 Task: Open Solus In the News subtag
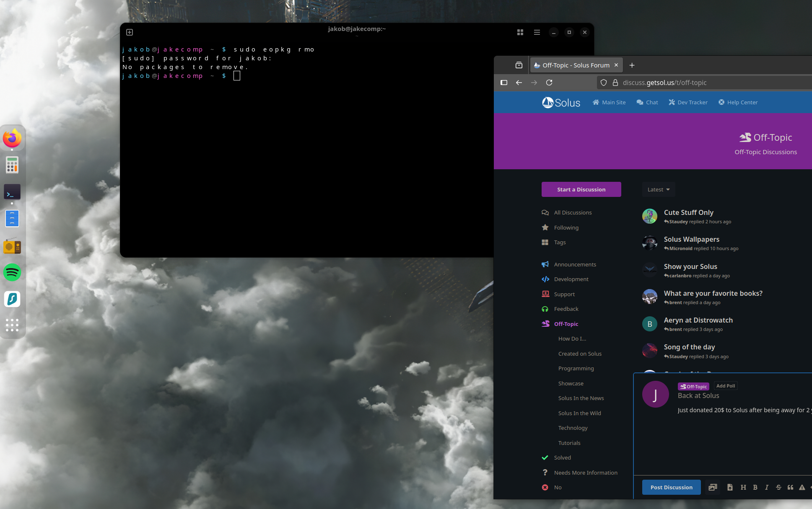coord(581,398)
